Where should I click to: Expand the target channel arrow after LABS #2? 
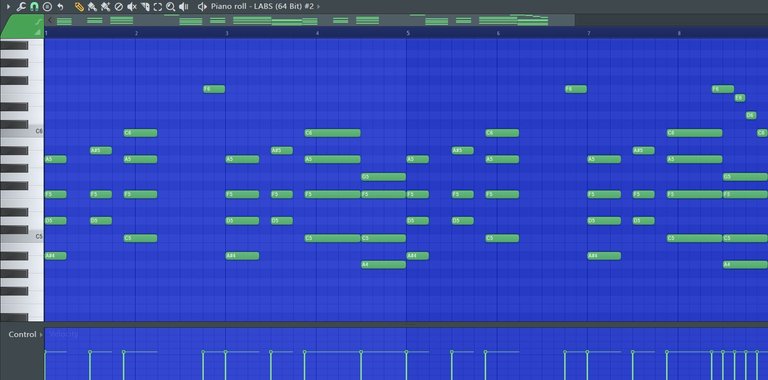(318, 7)
